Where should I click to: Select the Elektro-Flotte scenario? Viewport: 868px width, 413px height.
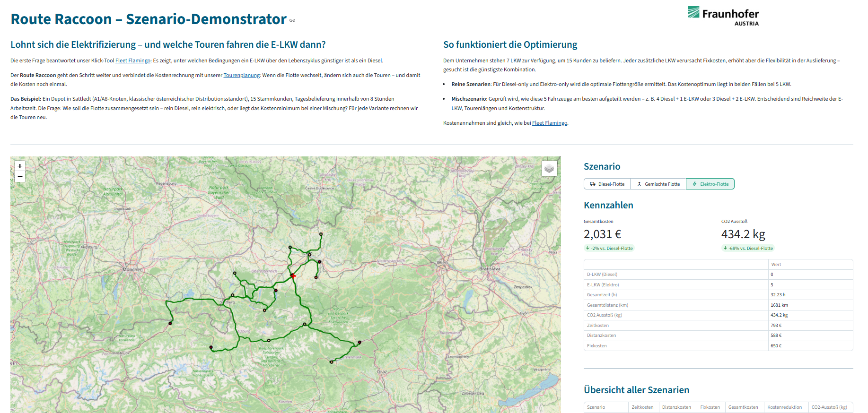tap(710, 184)
